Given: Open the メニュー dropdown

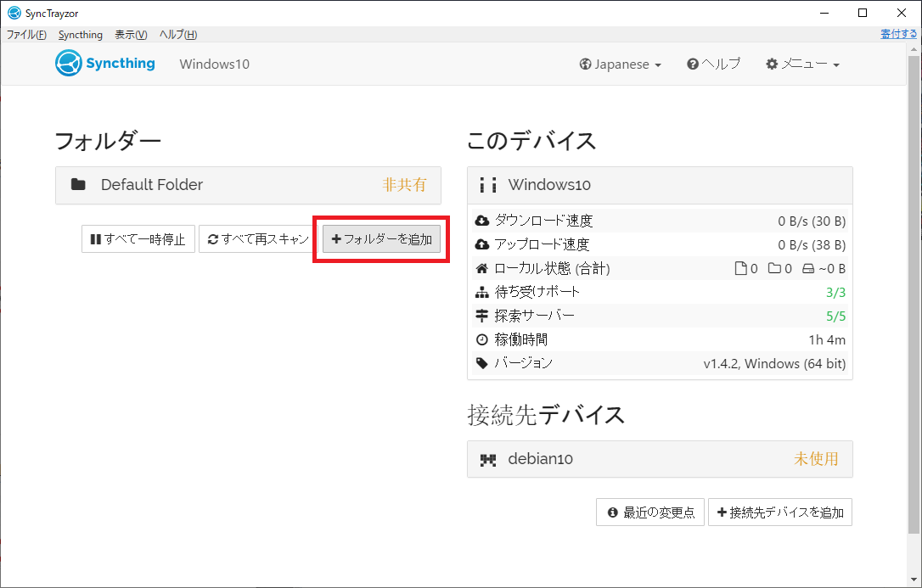Looking at the screenshot, I should 802,64.
